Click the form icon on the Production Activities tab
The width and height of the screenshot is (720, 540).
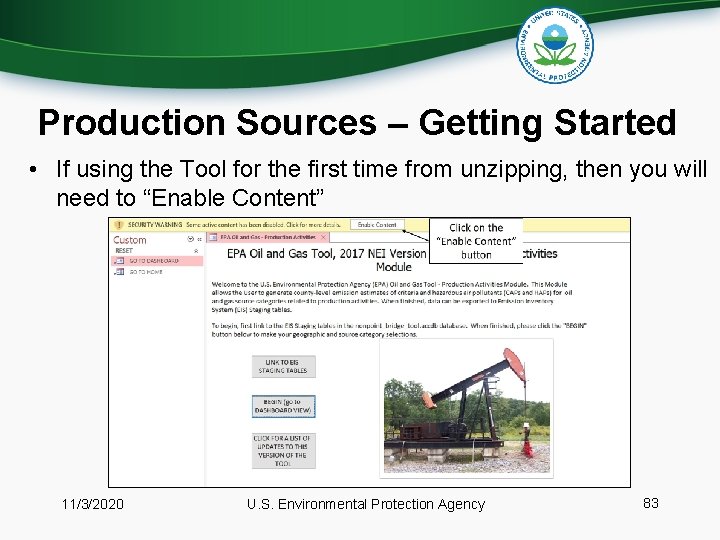click(214, 237)
